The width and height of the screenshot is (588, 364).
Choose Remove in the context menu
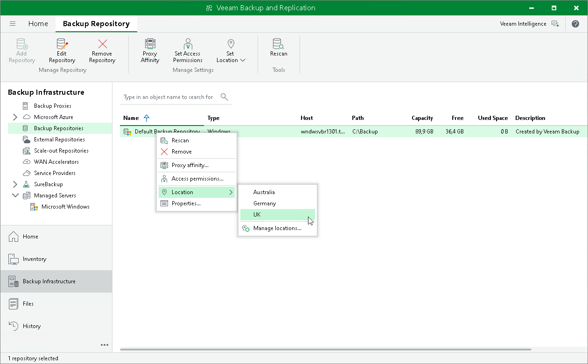tap(196, 152)
